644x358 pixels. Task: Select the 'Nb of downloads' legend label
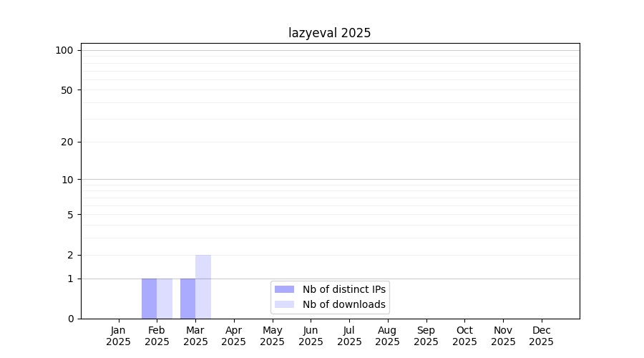click(x=343, y=304)
